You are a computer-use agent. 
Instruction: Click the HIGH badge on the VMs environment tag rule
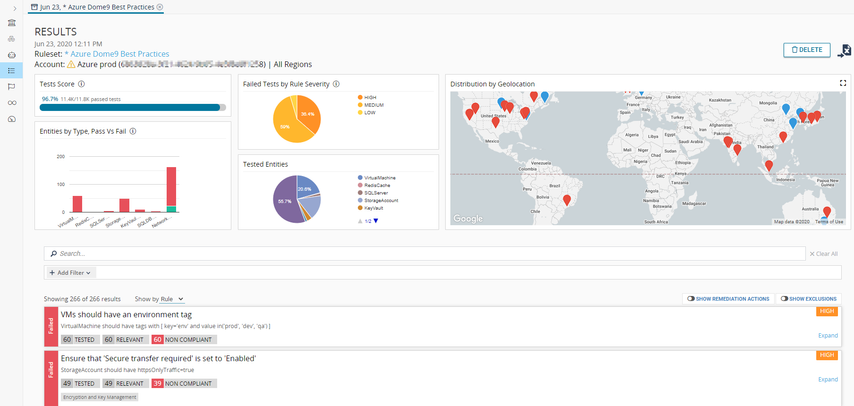tap(827, 312)
